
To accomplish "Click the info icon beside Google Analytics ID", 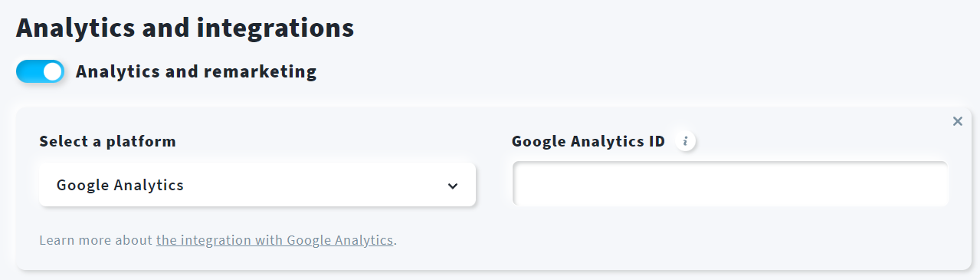I will 686,141.
